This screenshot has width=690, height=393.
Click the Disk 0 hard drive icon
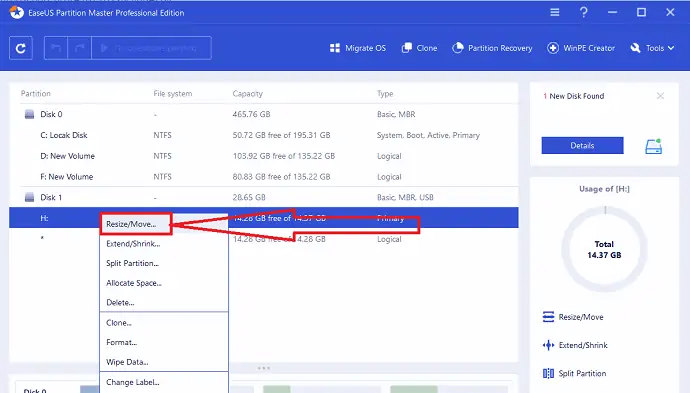(x=29, y=114)
